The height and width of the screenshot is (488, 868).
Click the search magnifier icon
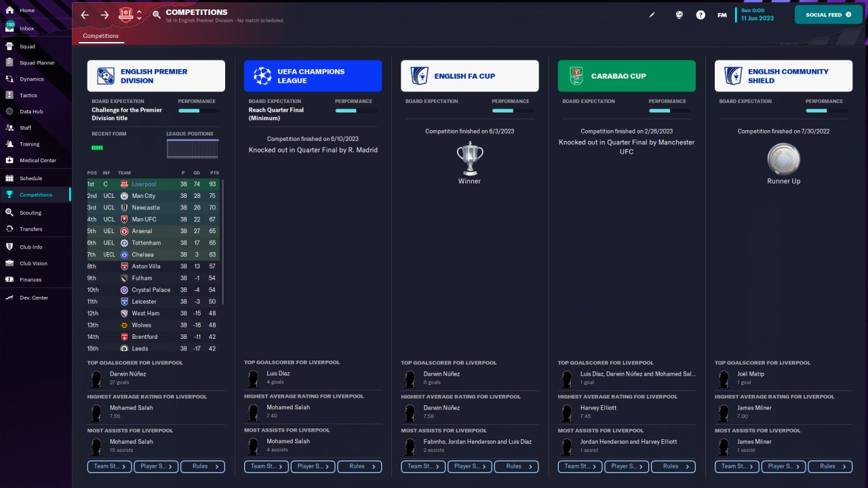(x=157, y=14)
